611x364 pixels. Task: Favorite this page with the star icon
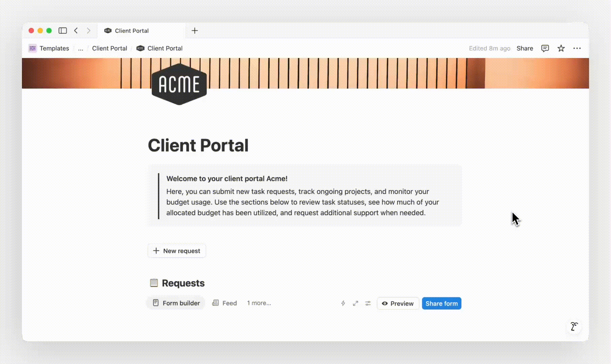click(x=561, y=48)
